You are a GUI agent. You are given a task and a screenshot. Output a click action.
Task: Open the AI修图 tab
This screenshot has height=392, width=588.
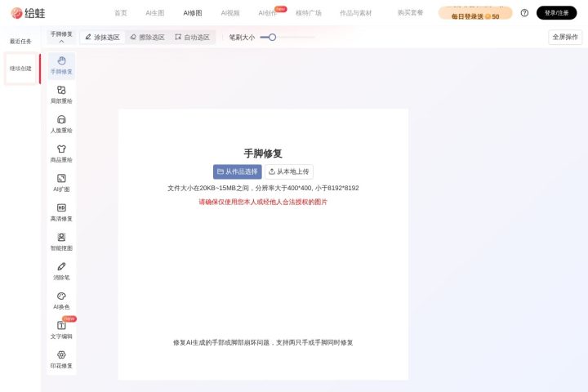[193, 13]
